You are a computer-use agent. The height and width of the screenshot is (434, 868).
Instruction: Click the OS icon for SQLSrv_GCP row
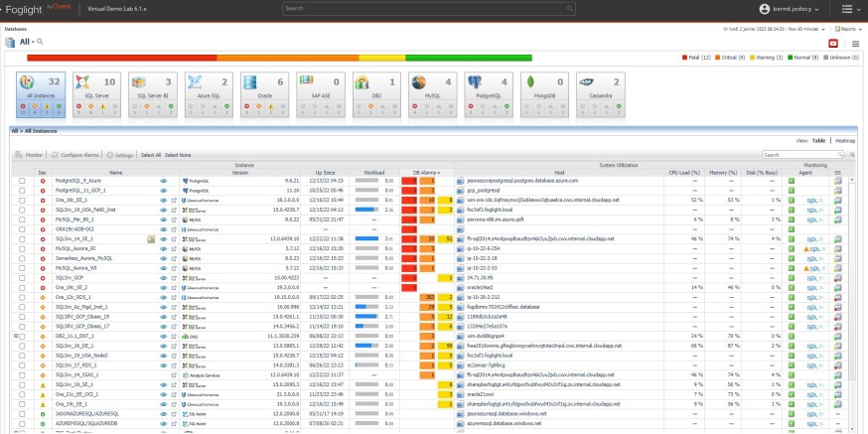837,278
